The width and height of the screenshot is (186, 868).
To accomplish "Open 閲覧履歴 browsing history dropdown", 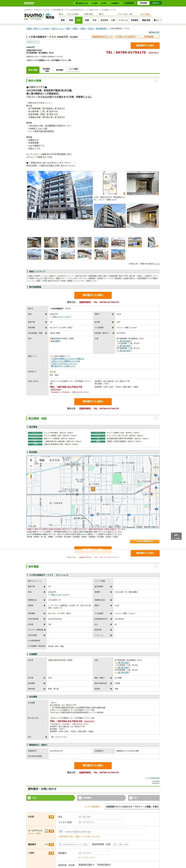I will click(130, 3).
